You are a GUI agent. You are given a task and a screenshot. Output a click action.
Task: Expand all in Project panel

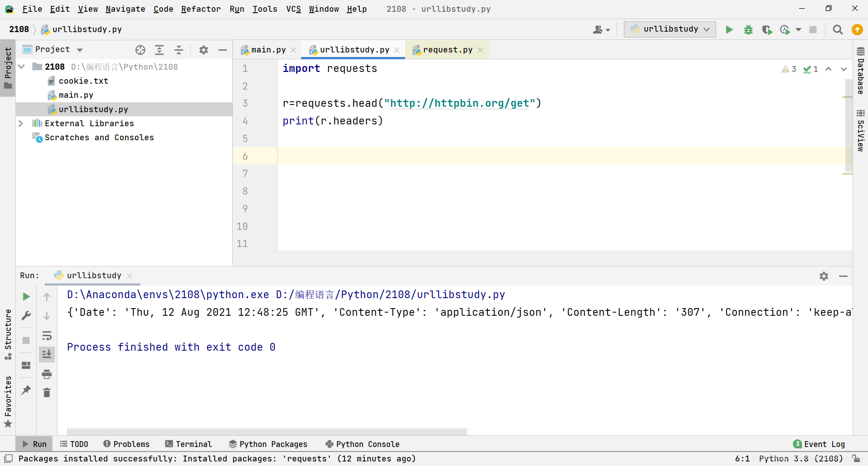tap(159, 50)
